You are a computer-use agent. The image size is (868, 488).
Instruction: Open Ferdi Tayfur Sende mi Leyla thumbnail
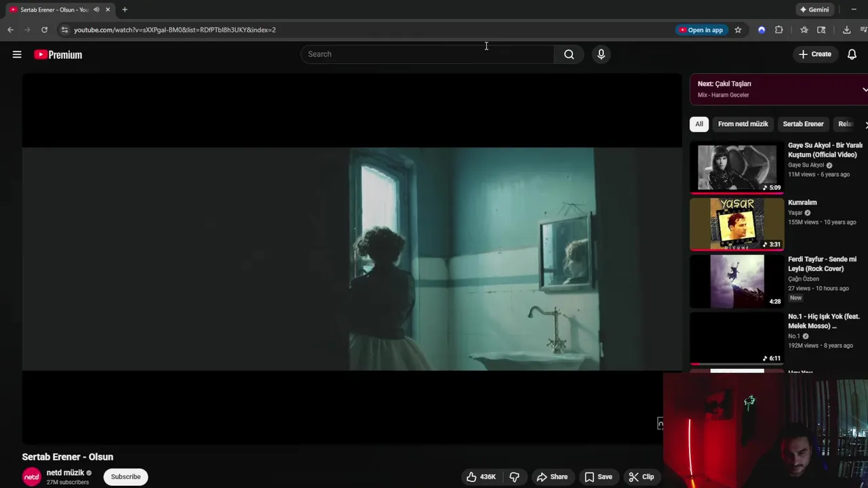[737, 281]
